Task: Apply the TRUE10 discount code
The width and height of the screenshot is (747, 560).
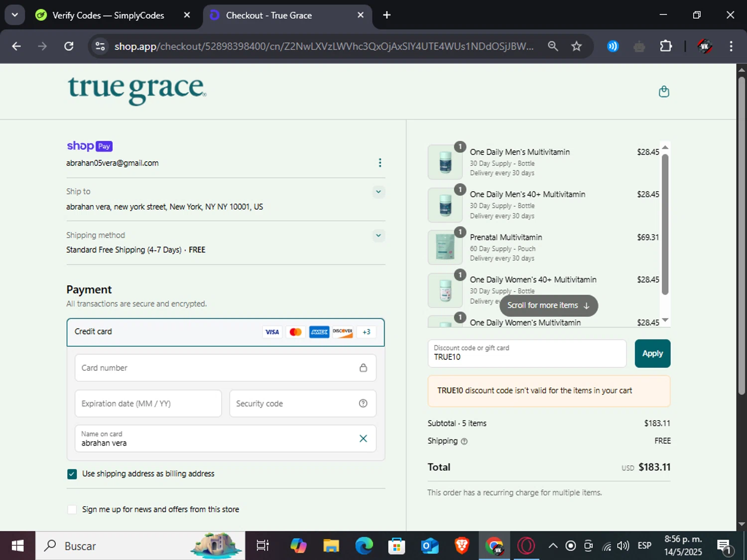Action: 652,353
